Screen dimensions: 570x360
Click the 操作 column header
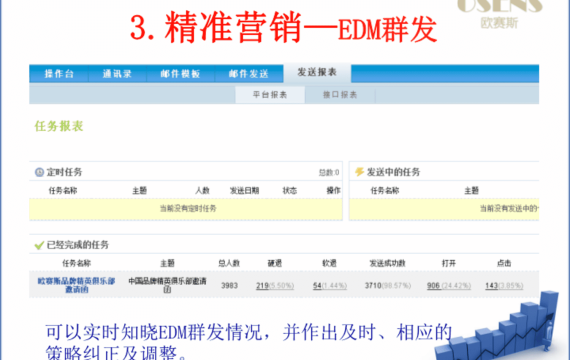[333, 190]
